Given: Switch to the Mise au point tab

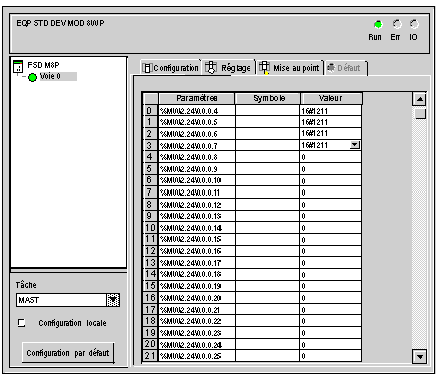Looking at the screenshot, I should pyautogui.click(x=289, y=68).
